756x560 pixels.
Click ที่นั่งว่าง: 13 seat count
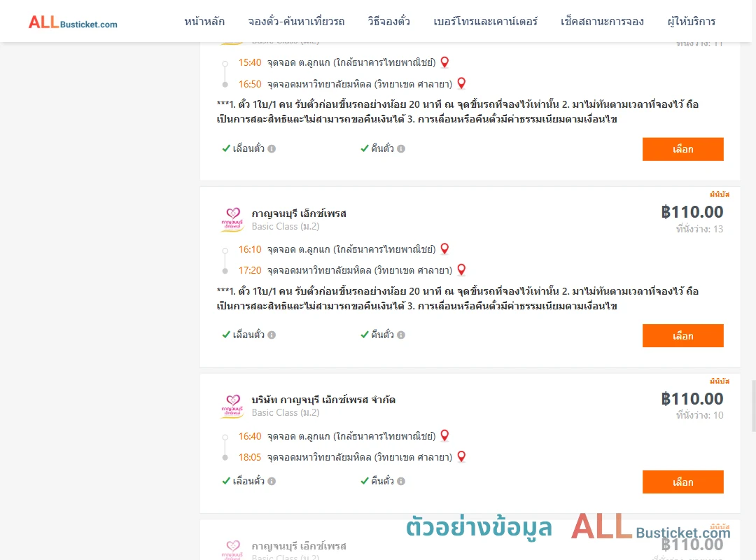click(699, 229)
